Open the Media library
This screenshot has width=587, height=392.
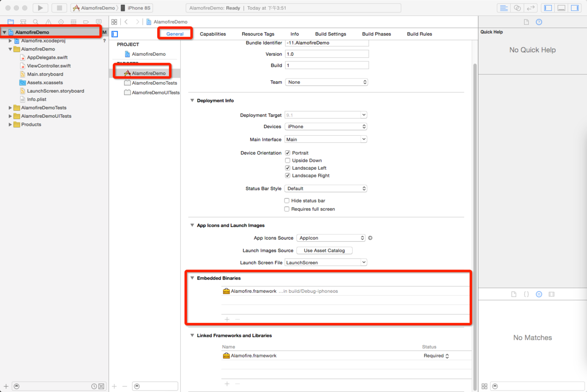pyautogui.click(x=551, y=294)
